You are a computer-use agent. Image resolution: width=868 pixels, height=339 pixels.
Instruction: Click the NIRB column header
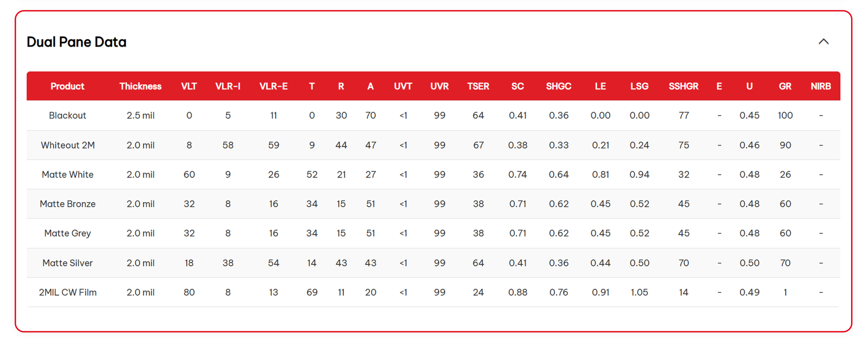tap(821, 86)
